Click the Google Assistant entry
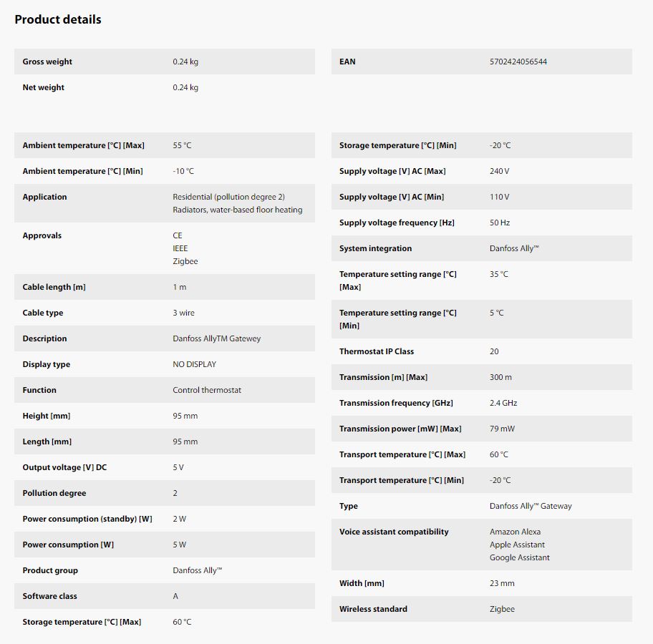This screenshot has height=644, width=653. [x=519, y=557]
